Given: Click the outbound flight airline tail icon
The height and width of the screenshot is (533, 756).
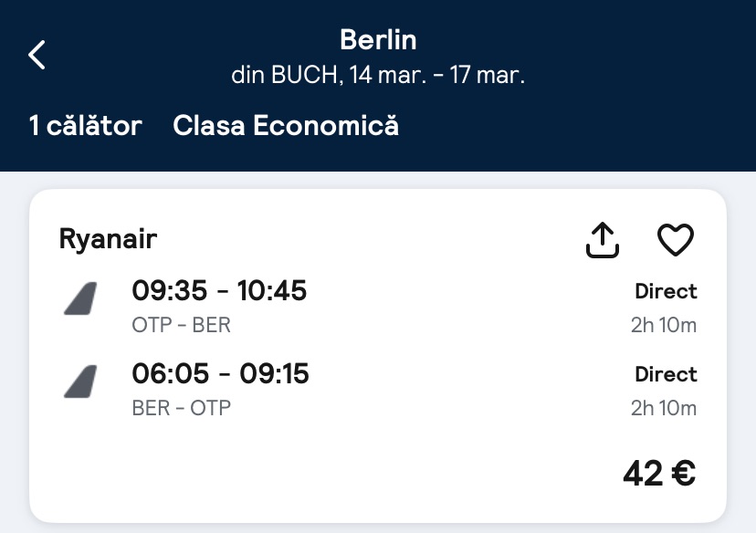Looking at the screenshot, I should (80, 299).
